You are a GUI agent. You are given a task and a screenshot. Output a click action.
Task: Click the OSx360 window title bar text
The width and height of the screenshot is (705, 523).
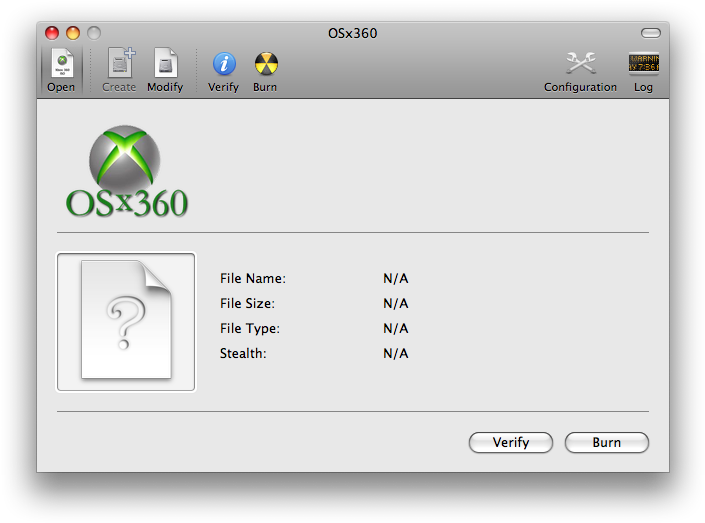pyautogui.click(x=352, y=33)
